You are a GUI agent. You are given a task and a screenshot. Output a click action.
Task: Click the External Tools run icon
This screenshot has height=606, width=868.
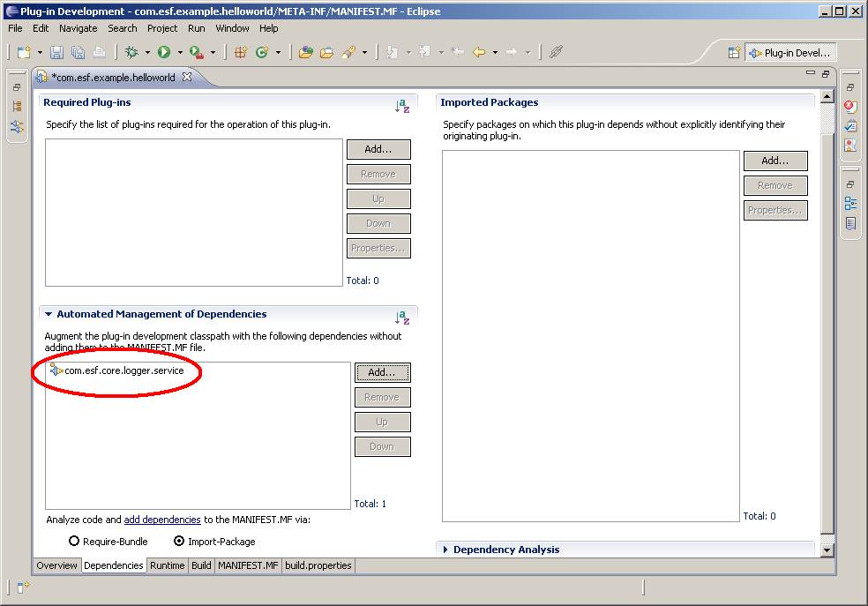point(197,52)
